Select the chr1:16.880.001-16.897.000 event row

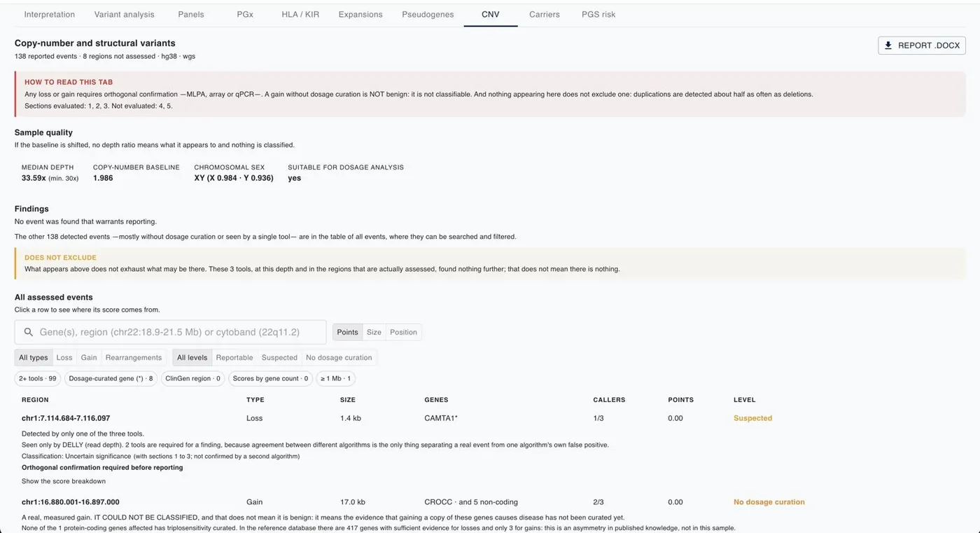pyautogui.click(x=490, y=502)
